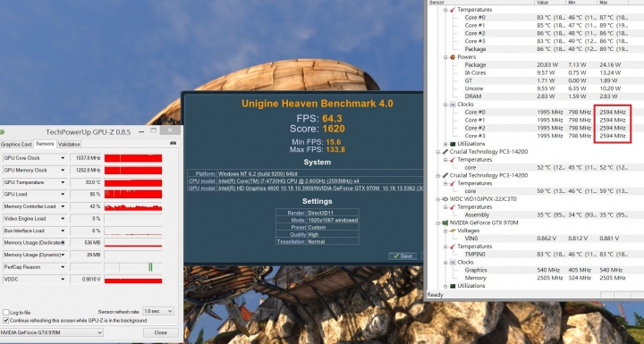The image size is (644, 344).
Task: Click the green Save checkmark icon in Heaven Benchmark
Action: 396,256
